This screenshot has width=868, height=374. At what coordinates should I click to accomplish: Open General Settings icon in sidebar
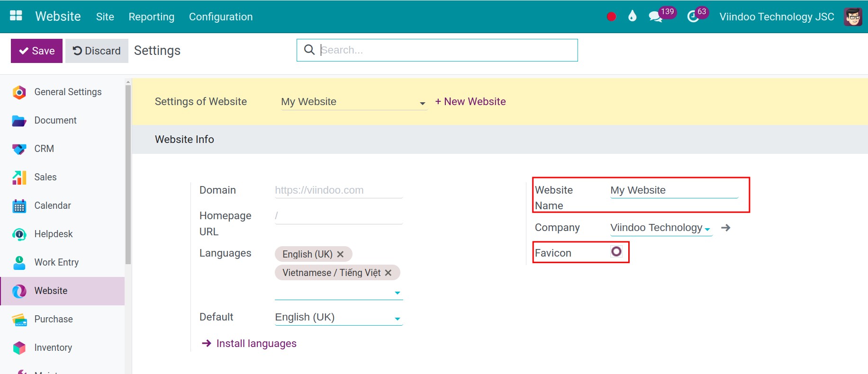19,92
